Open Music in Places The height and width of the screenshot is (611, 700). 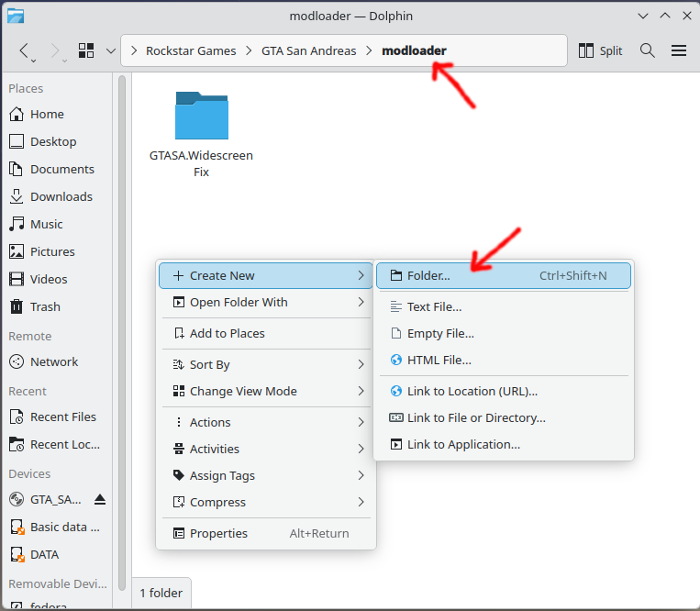[x=57, y=224]
